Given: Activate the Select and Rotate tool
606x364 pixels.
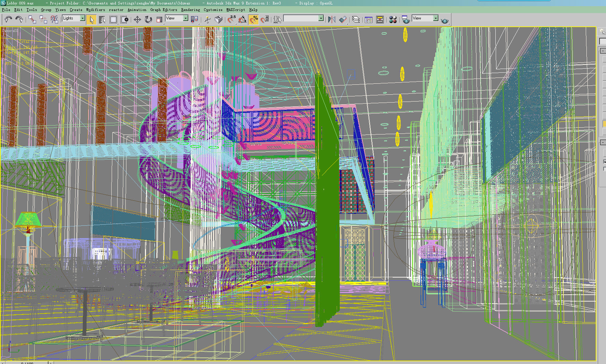Looking at the screenshot, I should pyautogui.click(x=148, y=20).
